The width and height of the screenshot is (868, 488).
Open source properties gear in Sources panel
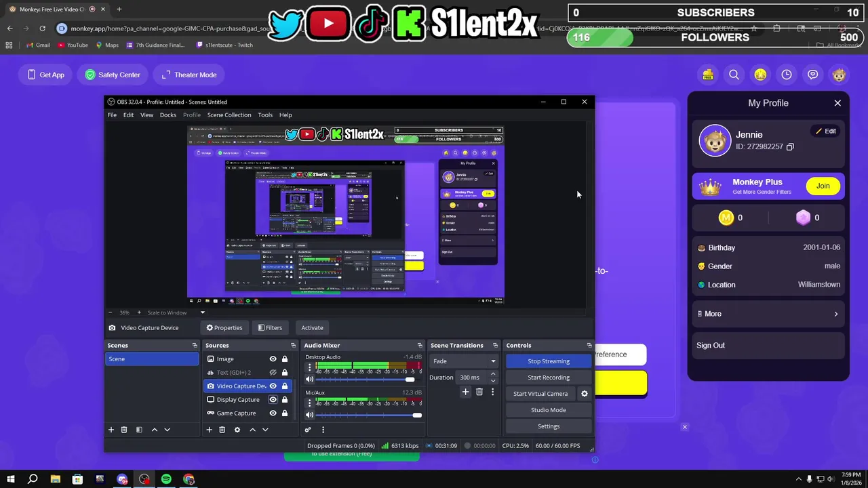tap(237, 430)
